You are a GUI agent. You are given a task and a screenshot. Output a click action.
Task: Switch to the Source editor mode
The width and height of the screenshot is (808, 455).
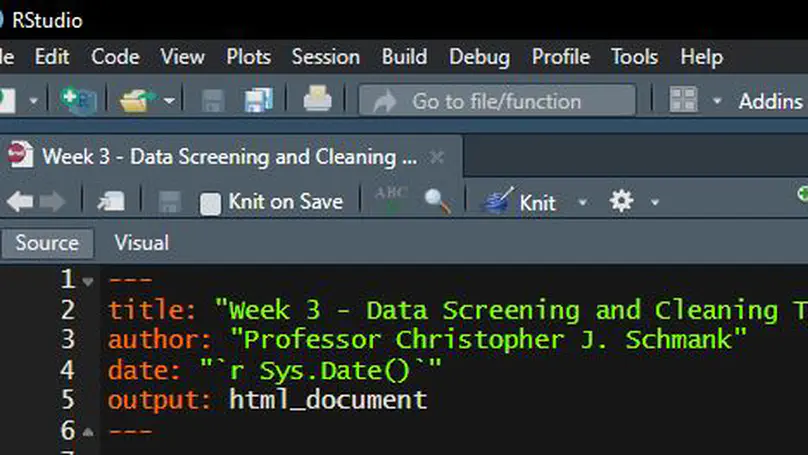click(47, 243)
